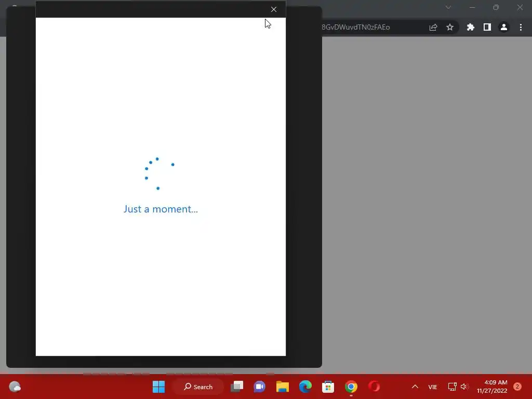Switch to Google Chrome on taskbar
This screenshot has height=399, width=532.
(351, 387)
